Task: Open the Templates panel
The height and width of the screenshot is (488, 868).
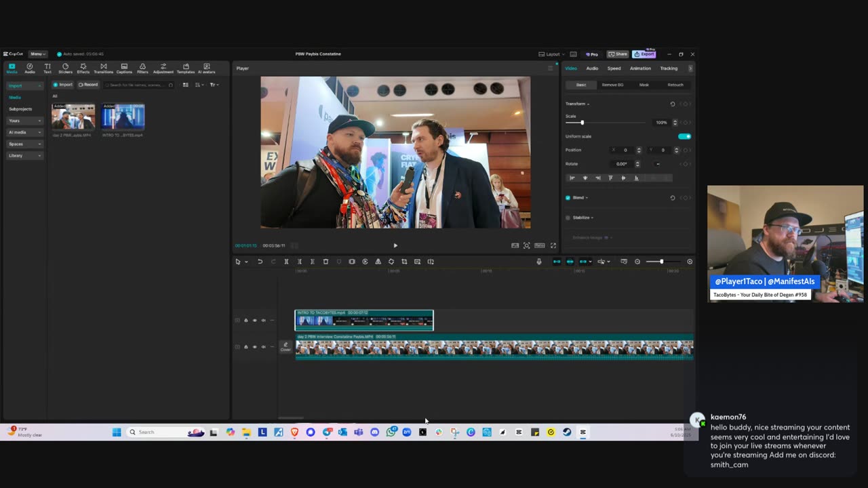Action: [186, 68]
